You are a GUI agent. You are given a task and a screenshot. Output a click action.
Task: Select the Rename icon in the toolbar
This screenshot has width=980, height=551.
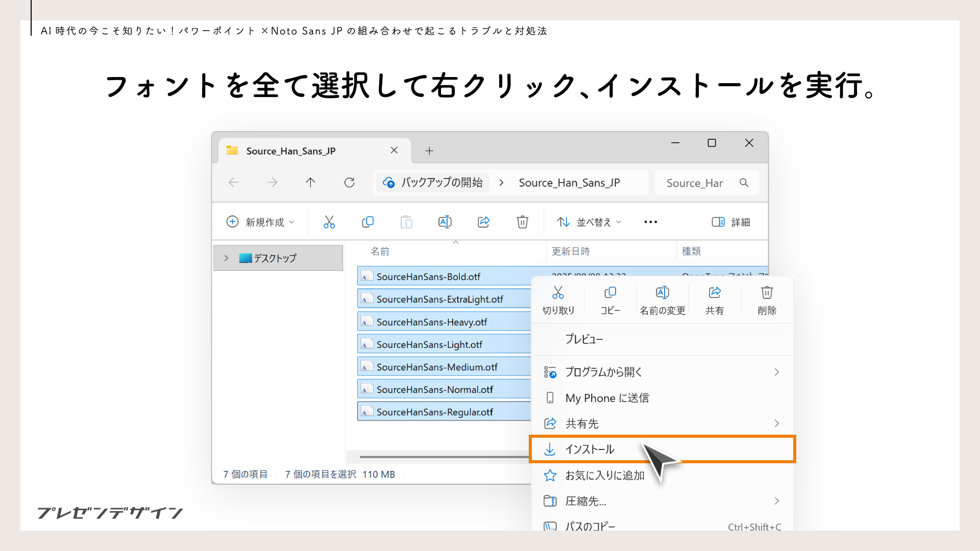[445, 221]
